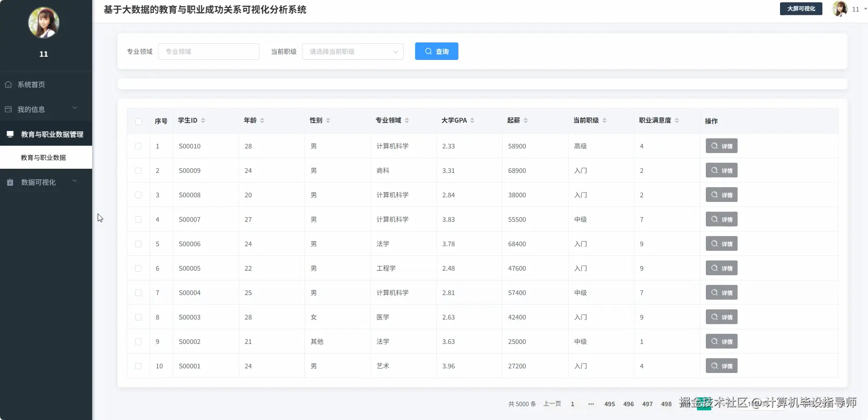The width and height of the screenshot is (868, 420).
Task: Check the row checkbox for S00003
Action: 138,317
